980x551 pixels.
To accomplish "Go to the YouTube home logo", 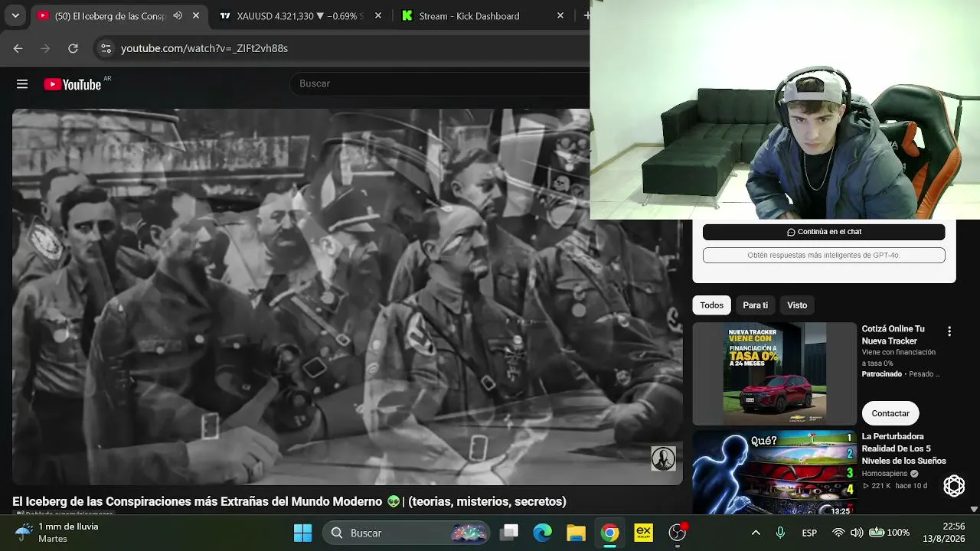I will point(73,84).
